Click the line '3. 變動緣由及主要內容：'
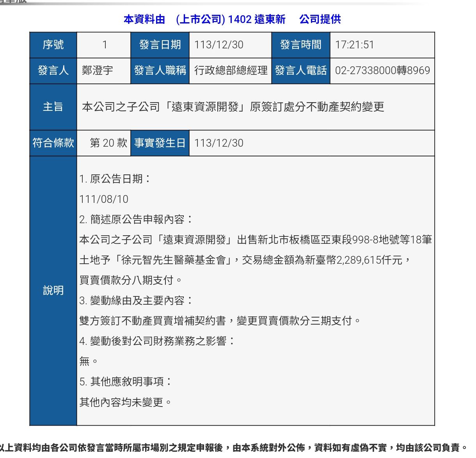This screenshot has width=476, height=458. click(137, 301)
